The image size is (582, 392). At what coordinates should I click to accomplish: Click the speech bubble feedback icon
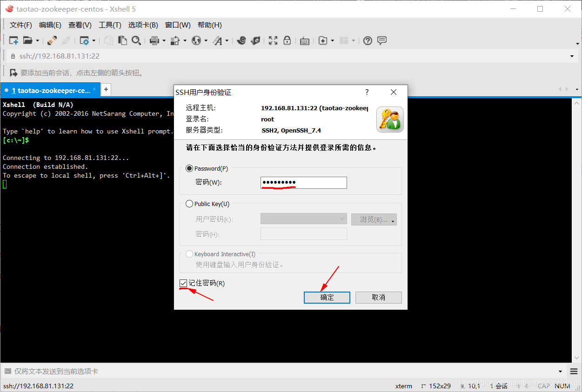382,40
